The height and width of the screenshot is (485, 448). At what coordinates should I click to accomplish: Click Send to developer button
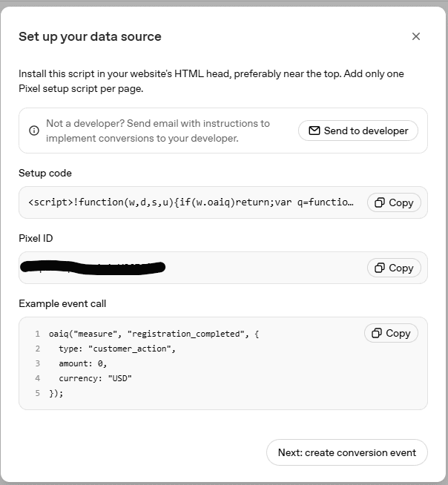pos(358,131)
